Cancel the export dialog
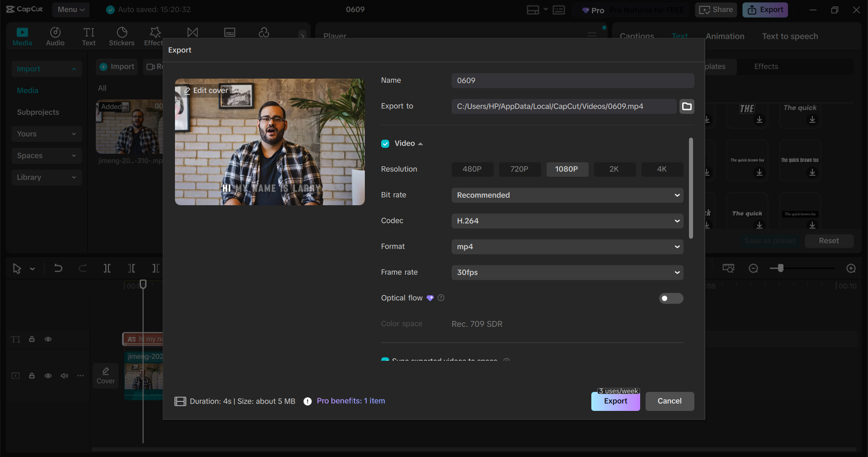Image resolution: width=868 pixels, height=457 pixels. pos(669,401)
